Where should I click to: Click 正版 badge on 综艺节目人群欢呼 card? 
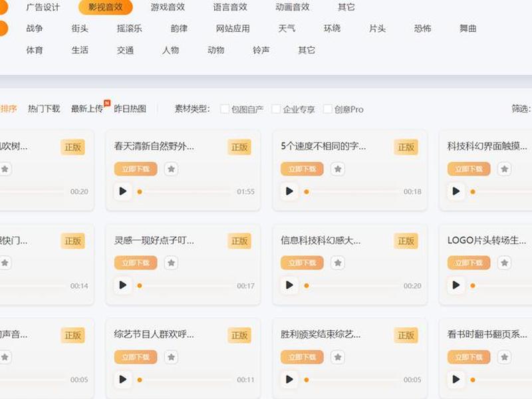pyautogui.click(x=239, y=335)
